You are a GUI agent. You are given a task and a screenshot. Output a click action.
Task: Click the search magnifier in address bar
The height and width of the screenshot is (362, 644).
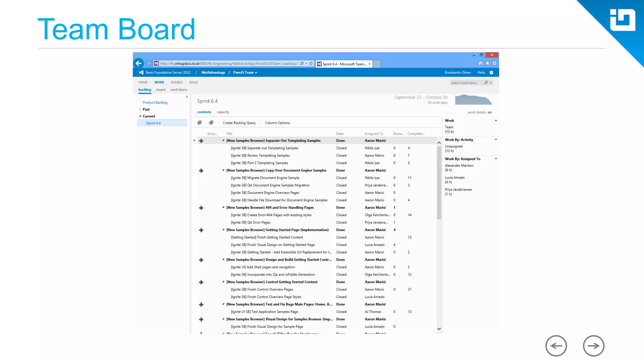point(302,63)
